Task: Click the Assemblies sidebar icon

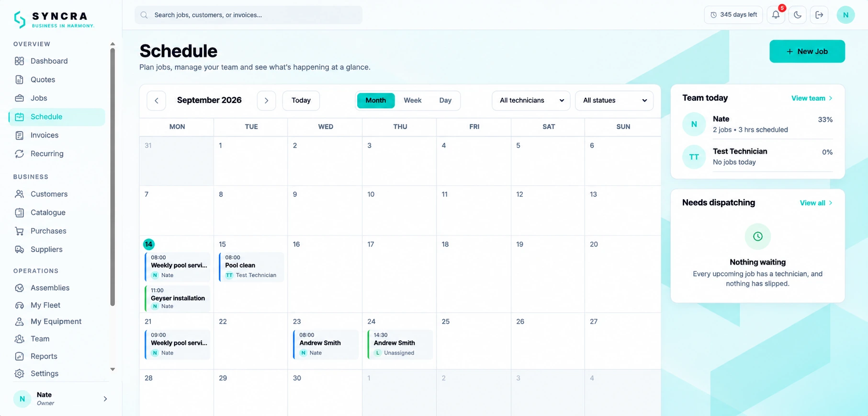Action: click(x=19, y=288)
